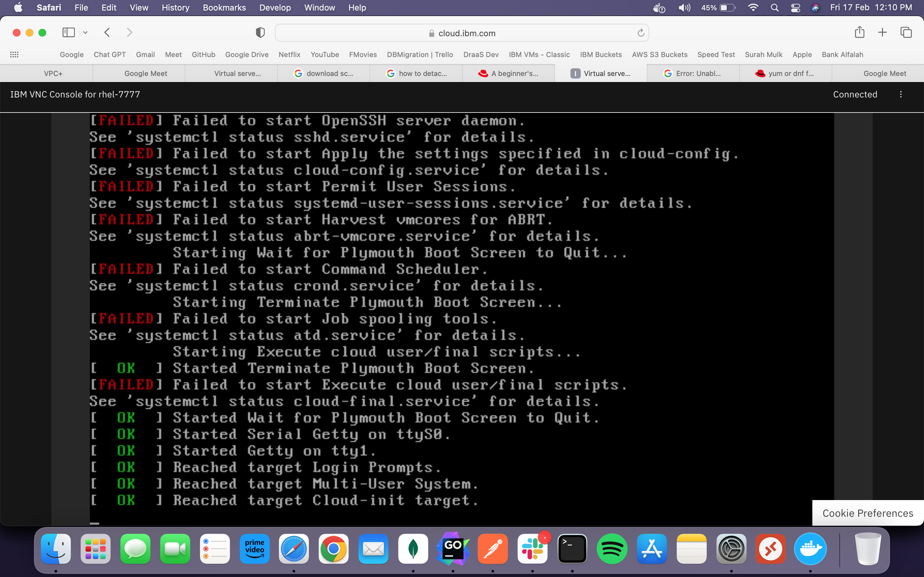Switch to the VPC+ tab
Image resolution: width=924 pixels, height=577 pixels.
pos(53,73)
